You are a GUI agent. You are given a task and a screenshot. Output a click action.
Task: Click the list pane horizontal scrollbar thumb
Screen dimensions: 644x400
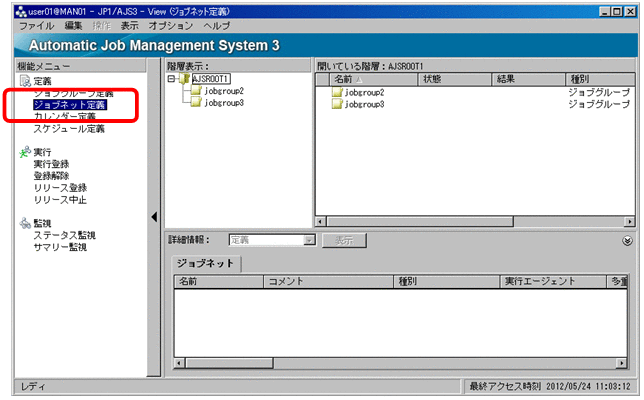[420, 222]
